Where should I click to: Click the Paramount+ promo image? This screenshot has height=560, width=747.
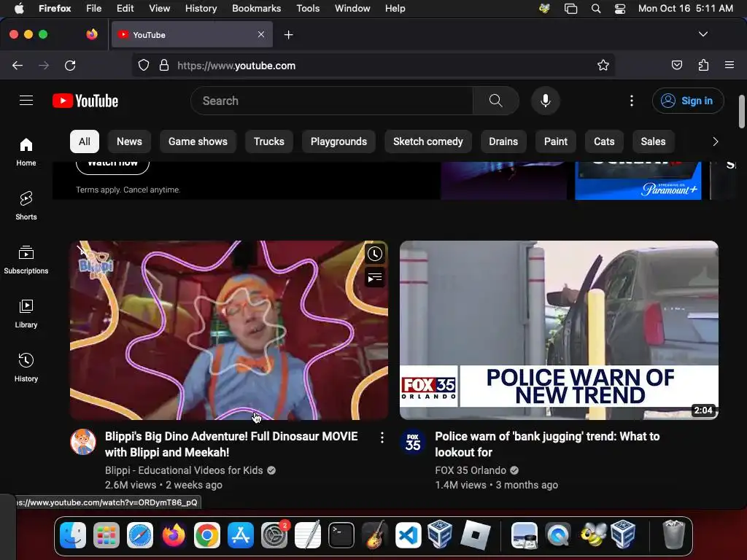pyautogui.click(x=638, y=181)
